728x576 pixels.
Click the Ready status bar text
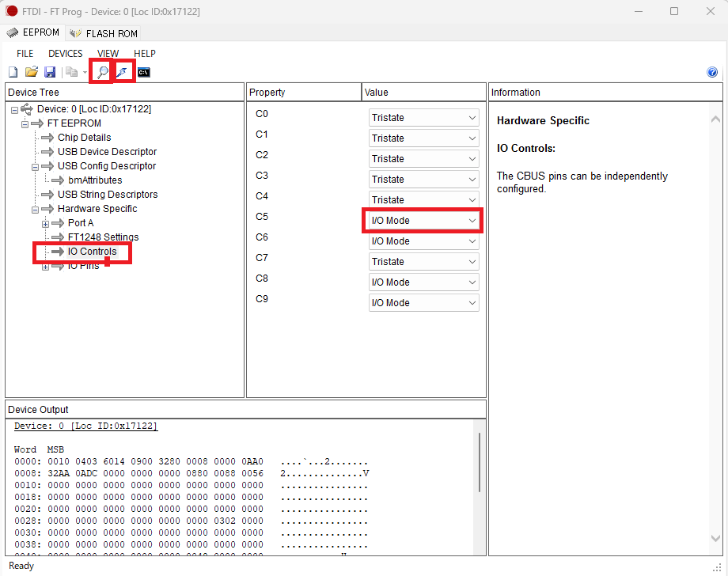pos(21,566)
